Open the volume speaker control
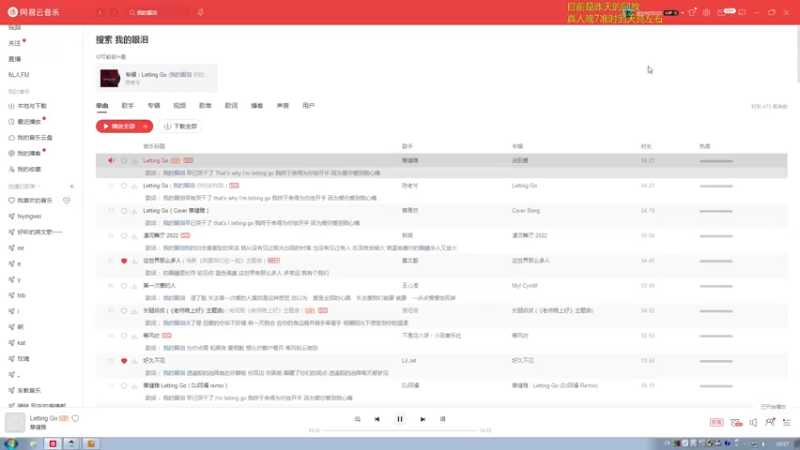 coord(753,422)
